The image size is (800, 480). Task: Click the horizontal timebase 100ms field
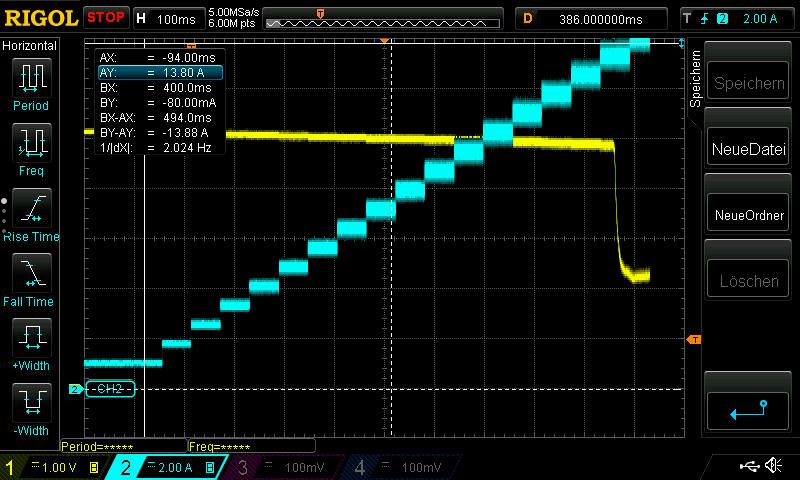click(168, 19)
